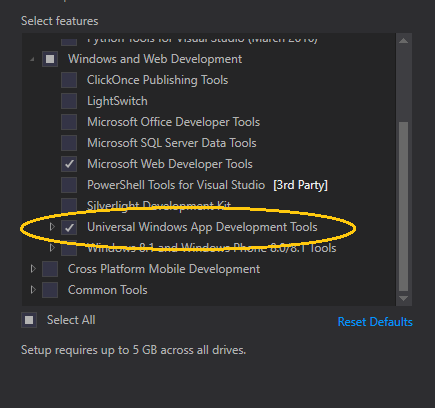Select Cross Platform Mobile Development label

pyautogui.click(x=164, y=269)
